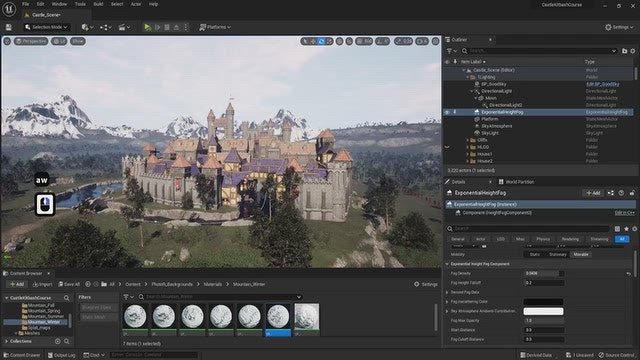The image size is (640, 360).
Task: Click the Stop simulation button
Action: click(167, 27)
